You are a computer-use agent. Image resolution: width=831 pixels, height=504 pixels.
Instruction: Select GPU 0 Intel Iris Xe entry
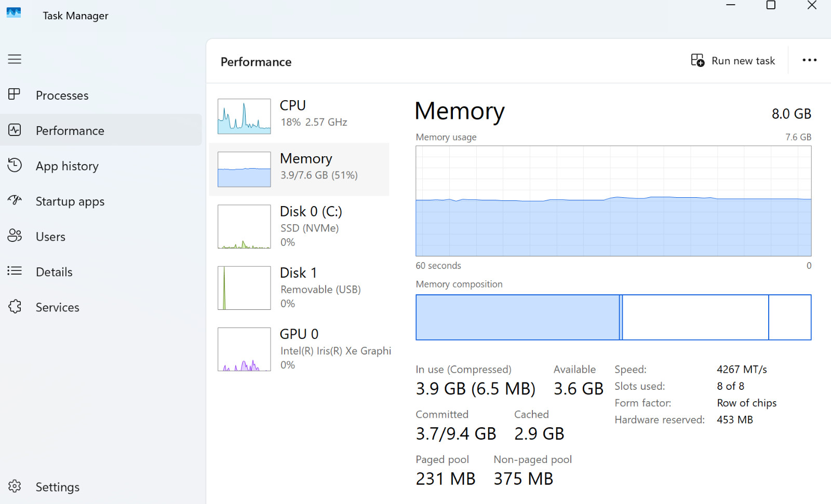coord(299,349)
